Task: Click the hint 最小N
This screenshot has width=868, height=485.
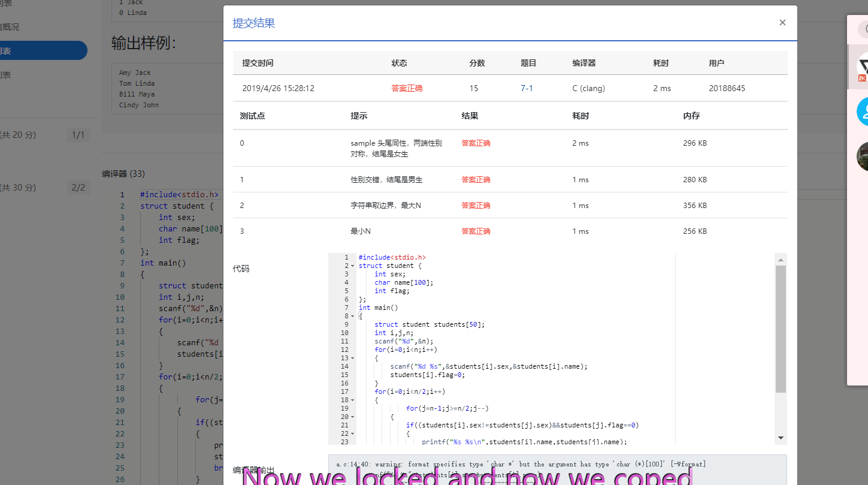Action: 361,231
